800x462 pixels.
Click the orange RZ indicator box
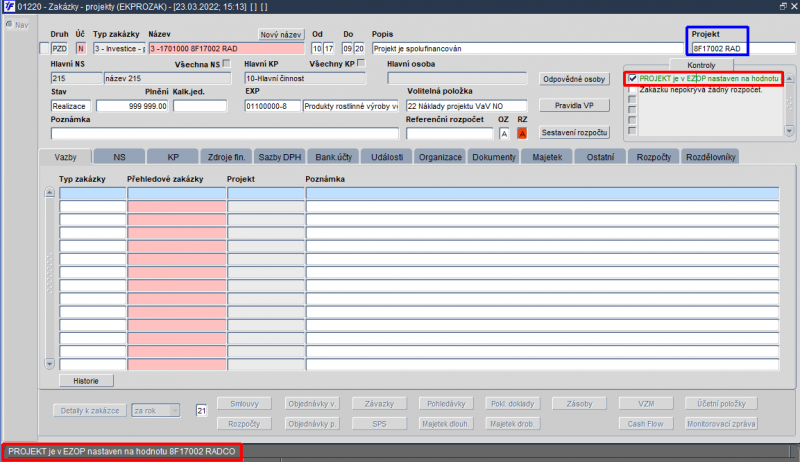(x=521, y=133)
